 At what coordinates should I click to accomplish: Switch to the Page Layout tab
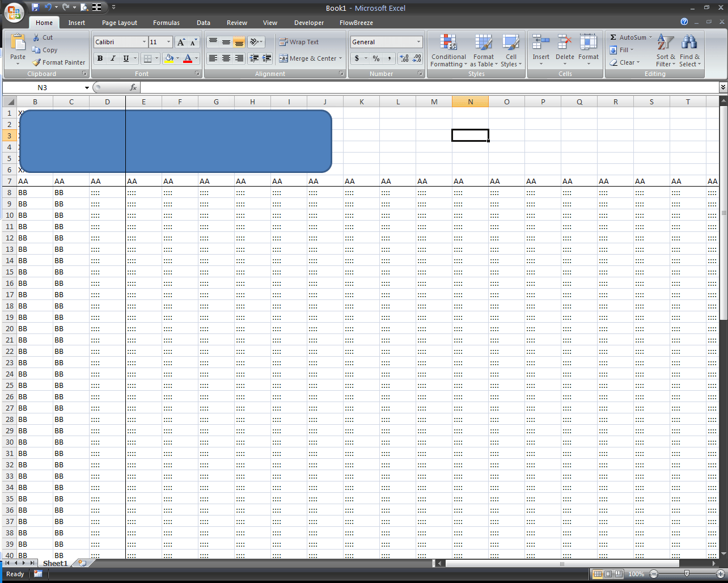[x=120, y=23]
